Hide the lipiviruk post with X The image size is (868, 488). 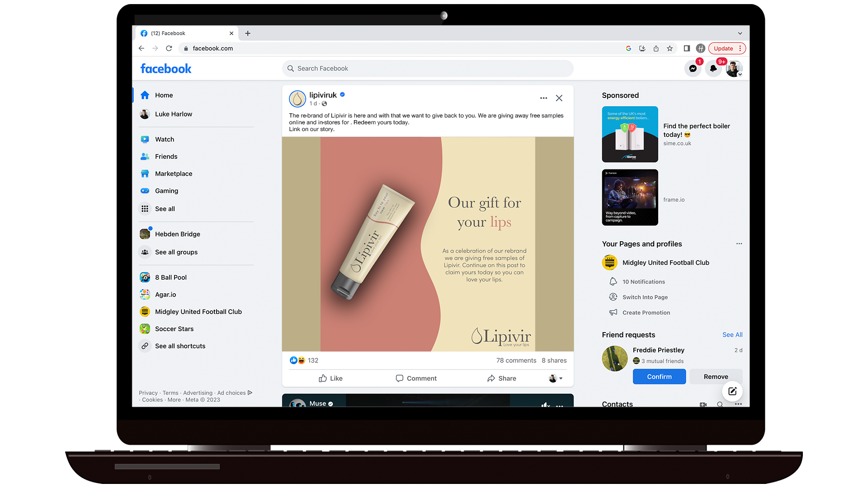pos(559,98)
